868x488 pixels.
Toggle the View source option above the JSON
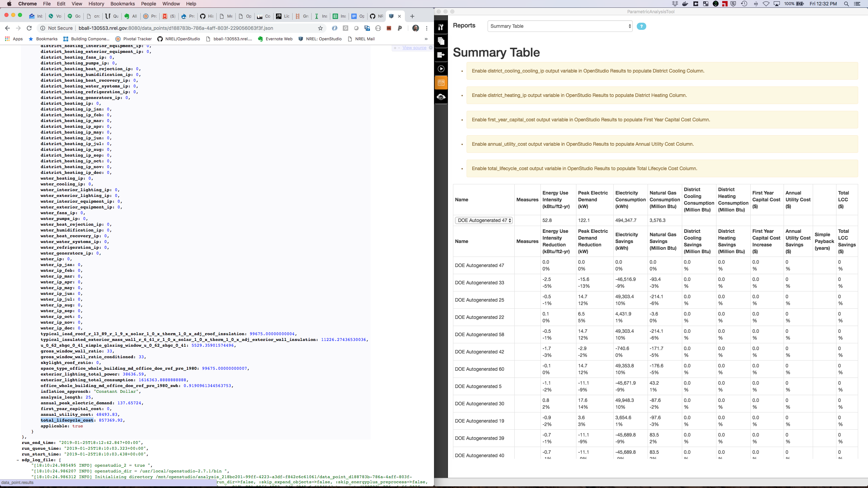(x=414, y=47)
